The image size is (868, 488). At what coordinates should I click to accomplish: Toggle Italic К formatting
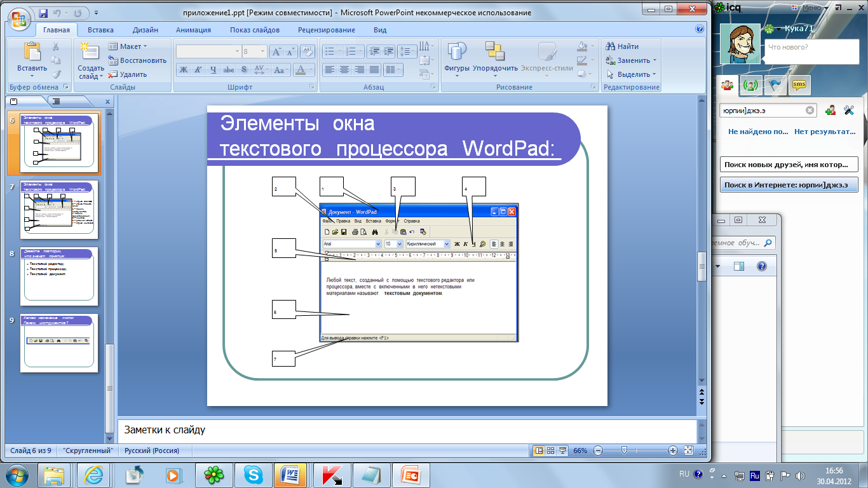198,70
